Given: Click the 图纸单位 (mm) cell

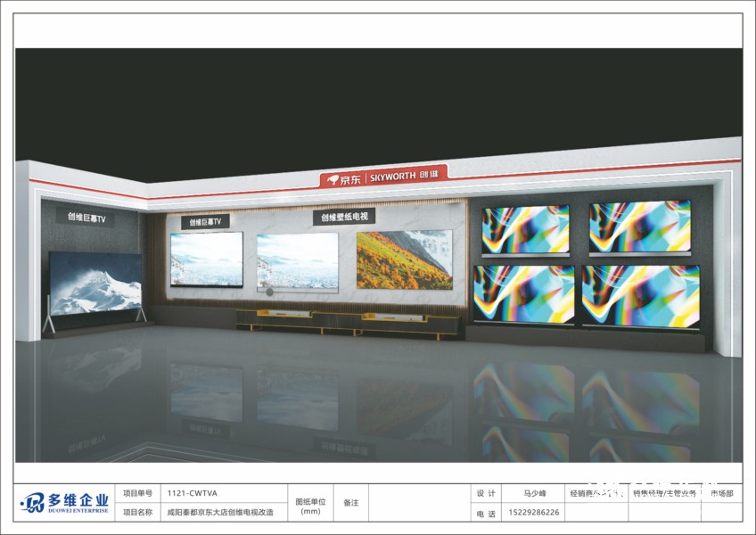Looking at the screenshot, I should click(x=310, y=503).
